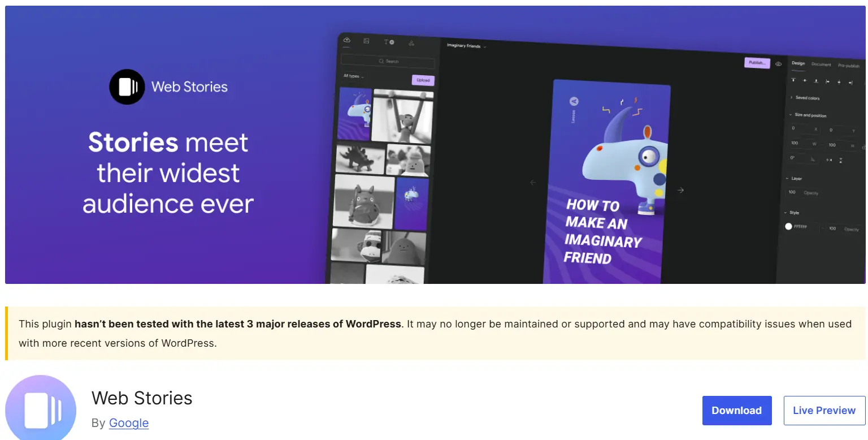Select the Totoro figure thumbnail
Screen dimensions: 868x440
coord(364,201)
